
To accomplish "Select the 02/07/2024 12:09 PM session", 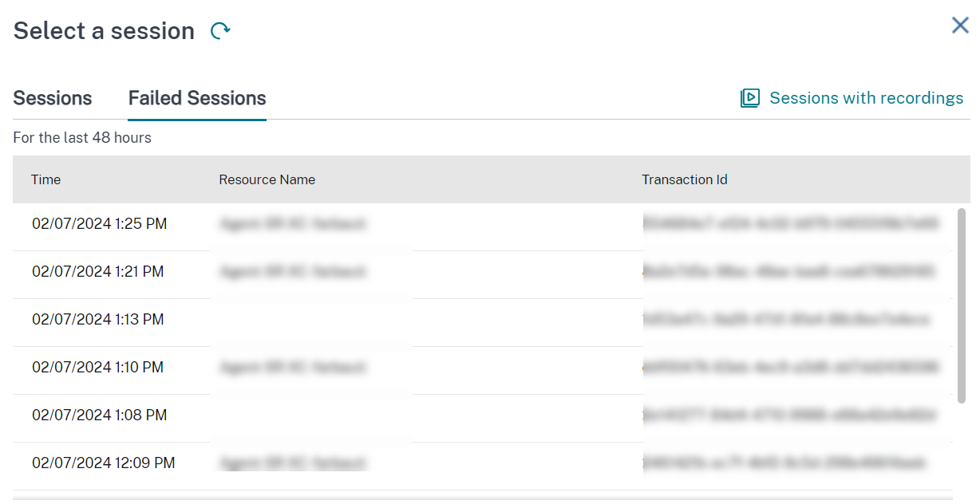I will point(104,463).
